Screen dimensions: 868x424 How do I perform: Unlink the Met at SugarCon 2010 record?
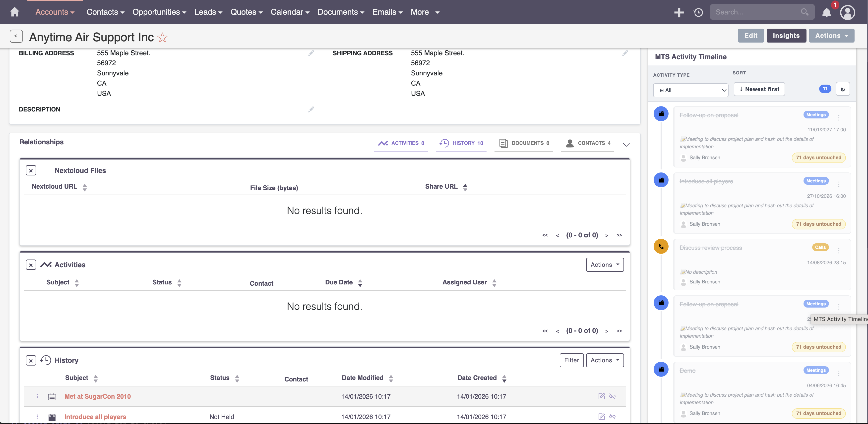tap(612, 396)
